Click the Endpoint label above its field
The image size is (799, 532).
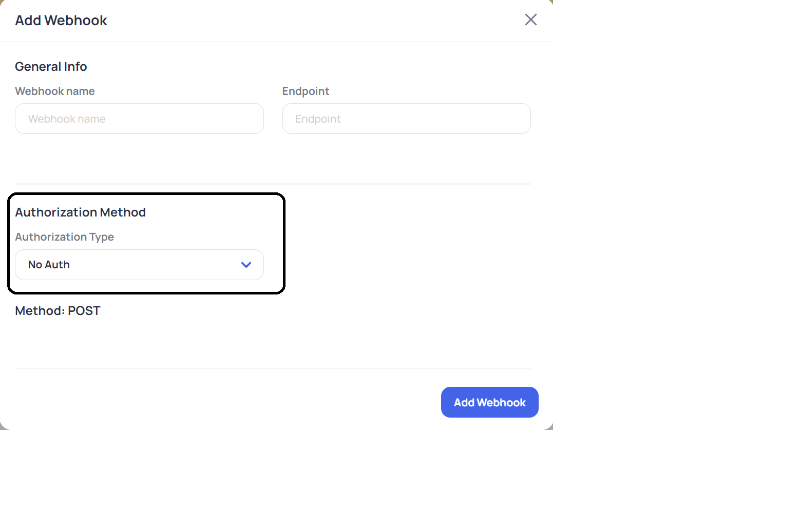[x=306, y=91]
